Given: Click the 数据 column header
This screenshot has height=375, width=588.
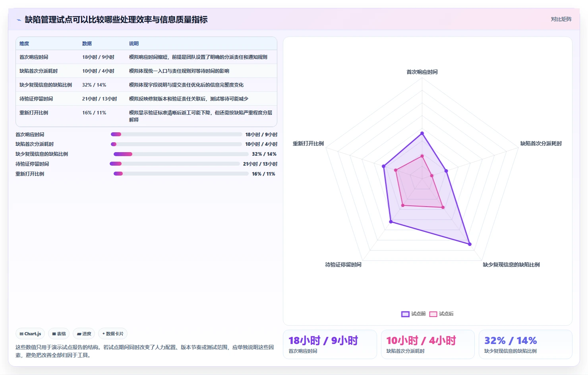Looking at the screenshot, I should click(87, 44).
